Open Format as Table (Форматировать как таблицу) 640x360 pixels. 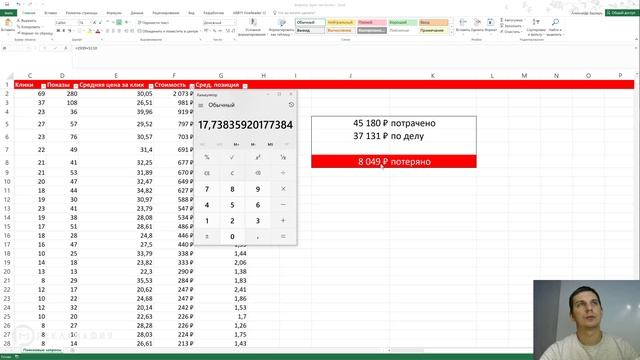coord(281,27)
